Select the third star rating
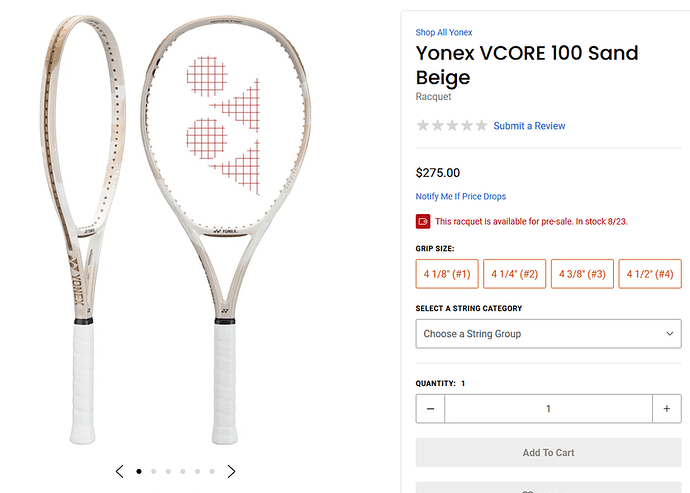 452,125
